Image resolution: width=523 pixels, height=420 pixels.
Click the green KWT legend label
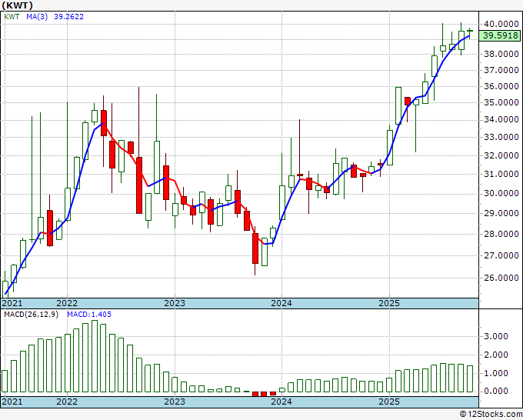(12, 18)
